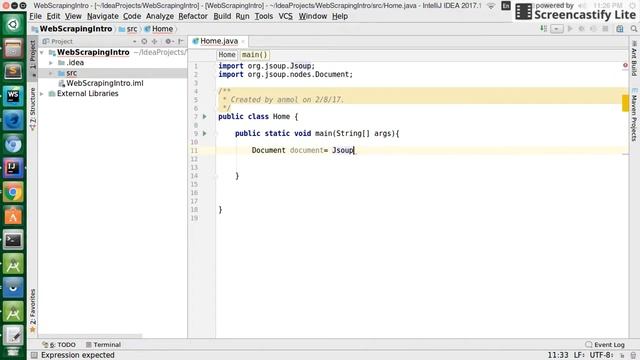Open the Build menu
This screenshot has width=640, height=360.
(222, 16)
